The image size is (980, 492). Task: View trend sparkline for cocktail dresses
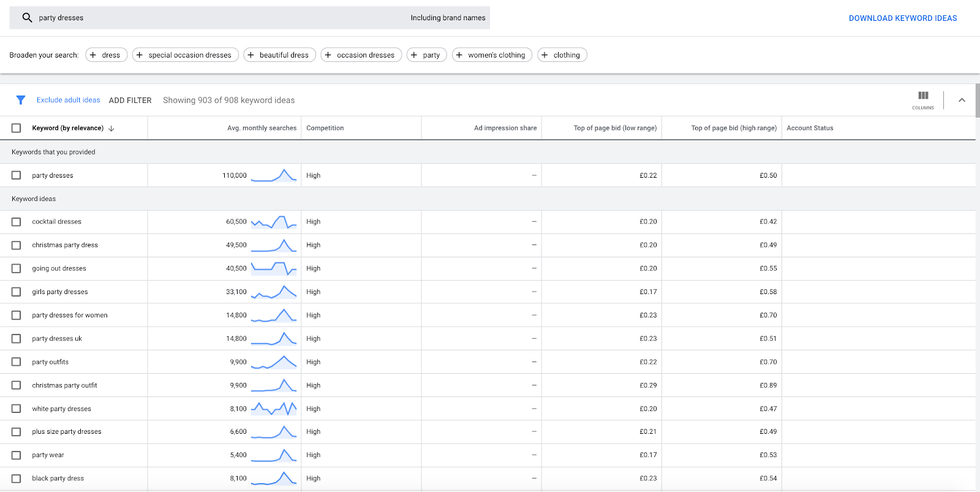274,222
